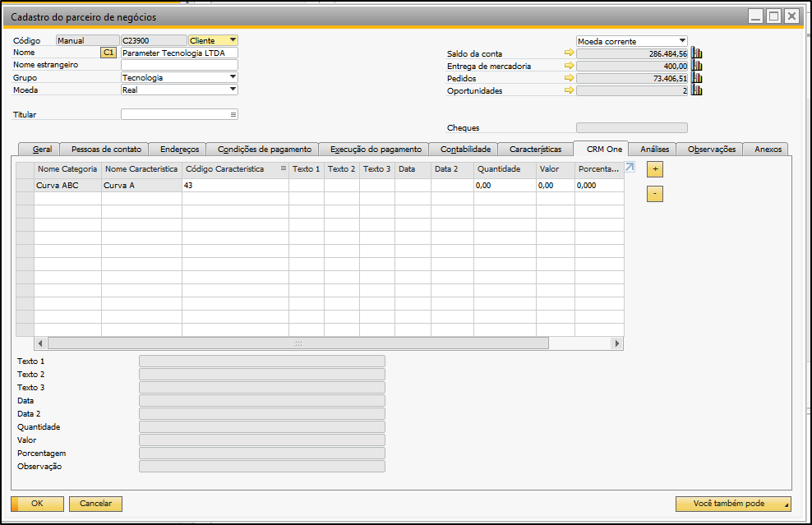Viewport: 812px width, 525px height.
Task: Click the list icon in the Titular field
Action: click(x=233, y=115)
